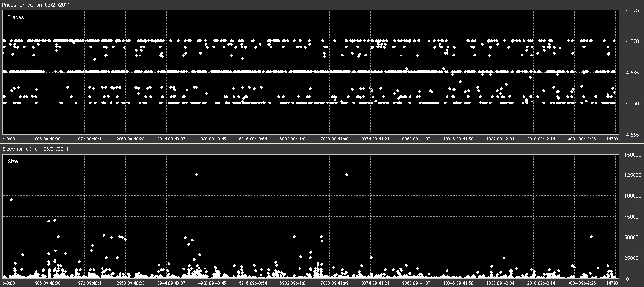Click the 0 size axis label
Screen dimensions: 644x287
pos(627,279)
